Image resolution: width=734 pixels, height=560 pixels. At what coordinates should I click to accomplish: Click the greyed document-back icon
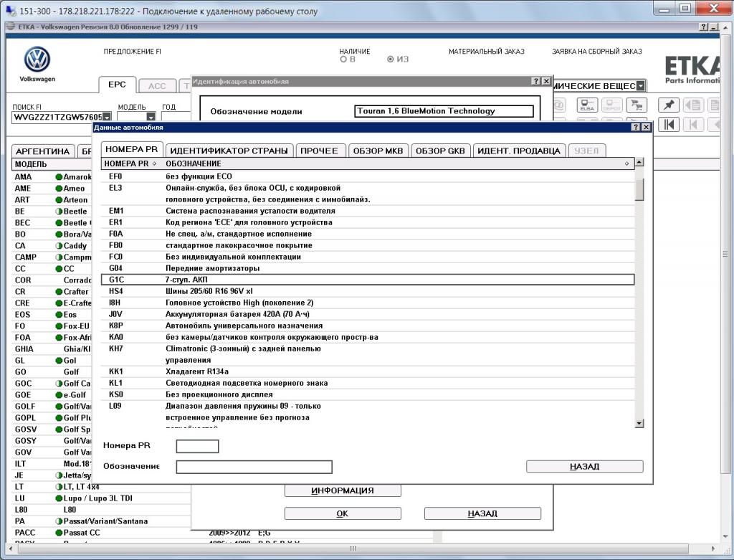tap(694, 105)
